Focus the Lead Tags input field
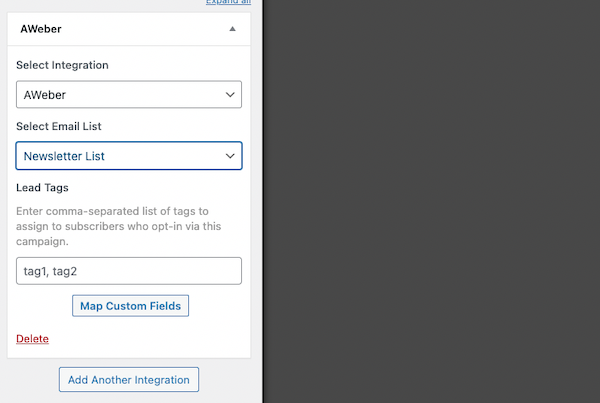 (x=128, y=271)
